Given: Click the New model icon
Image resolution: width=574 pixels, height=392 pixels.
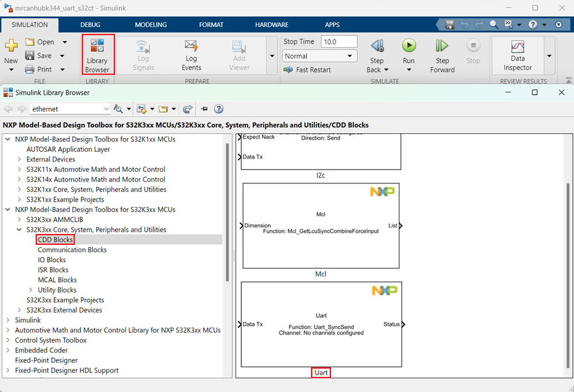Looking at the screenshot, I should 11,45.
